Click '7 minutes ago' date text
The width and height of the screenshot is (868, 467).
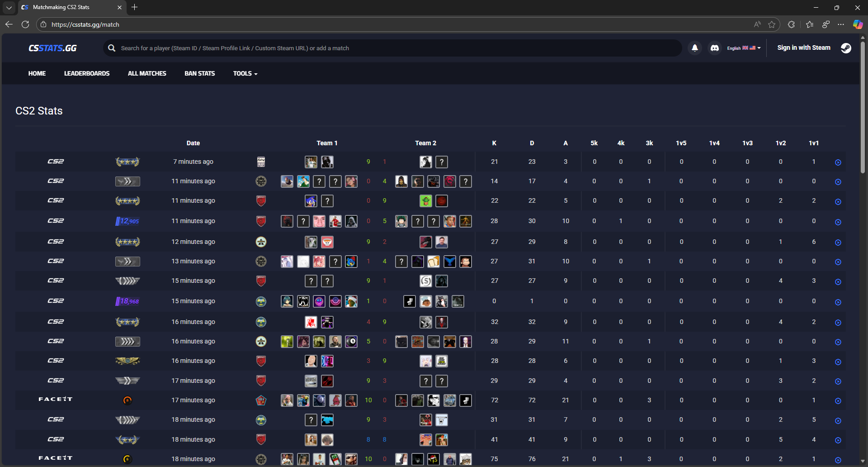click(193, 162)
